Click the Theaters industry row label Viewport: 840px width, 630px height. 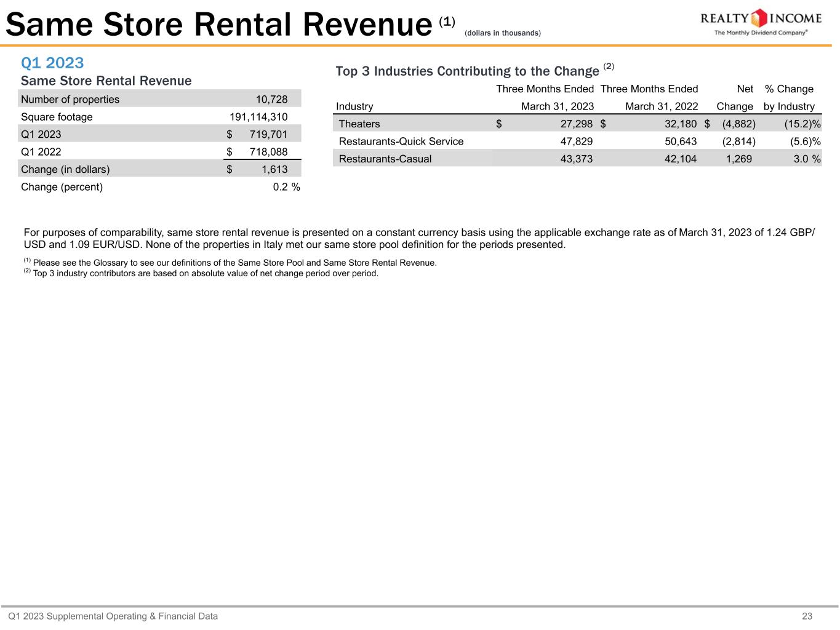[359, 124]
